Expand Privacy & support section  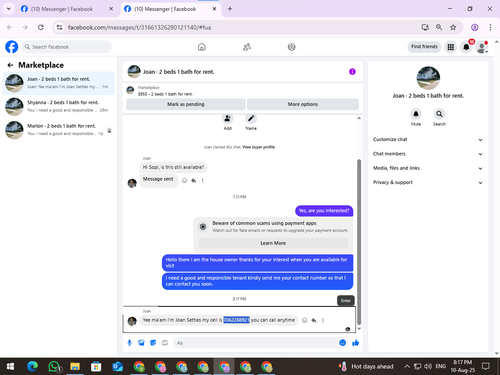428,182
